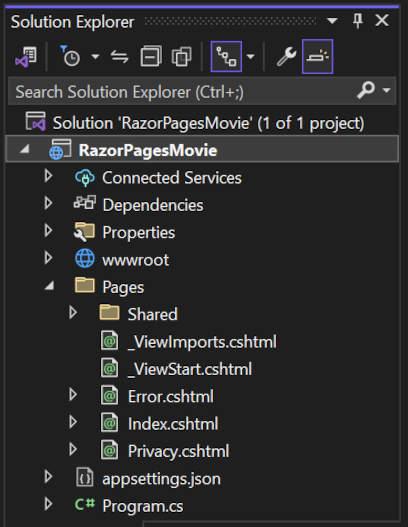Image resolution: width=408 pixels, height=527 pixels.
Task: Open the search options dropdown arrow
Action: (386, 90)
